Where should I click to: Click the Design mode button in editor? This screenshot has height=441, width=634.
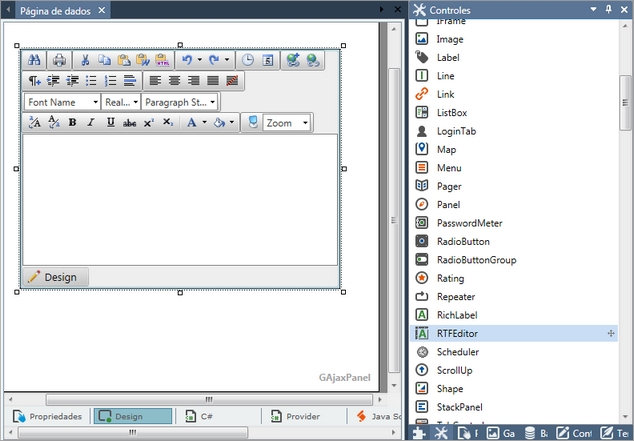coord(55,277)
